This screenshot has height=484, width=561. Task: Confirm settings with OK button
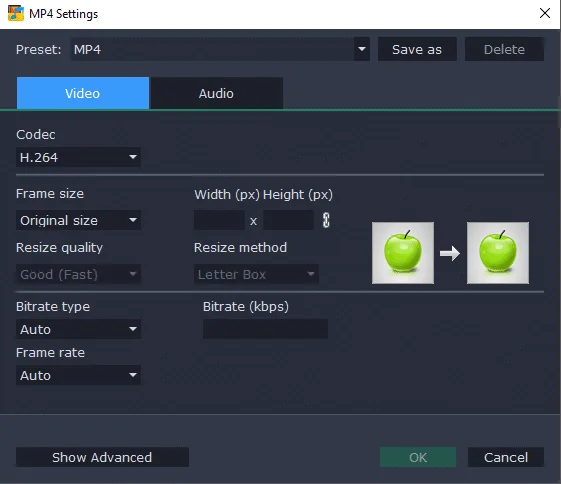pos(418,457)
